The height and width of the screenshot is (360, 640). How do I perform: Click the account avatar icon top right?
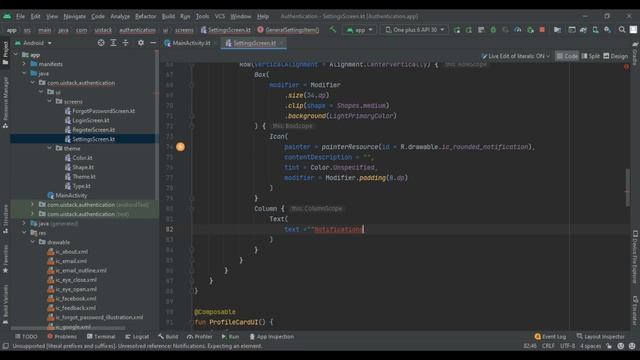click(633, 30)
